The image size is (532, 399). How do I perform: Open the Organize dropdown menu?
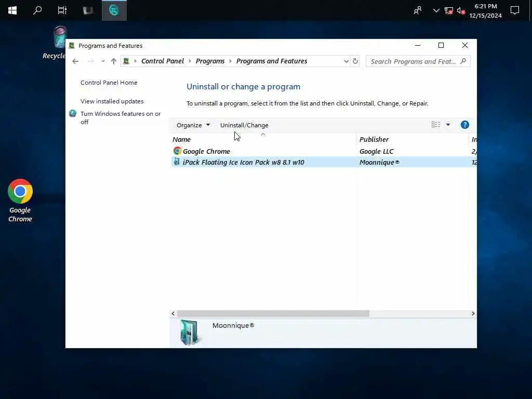pyautogui.click(x=193, y=125)
